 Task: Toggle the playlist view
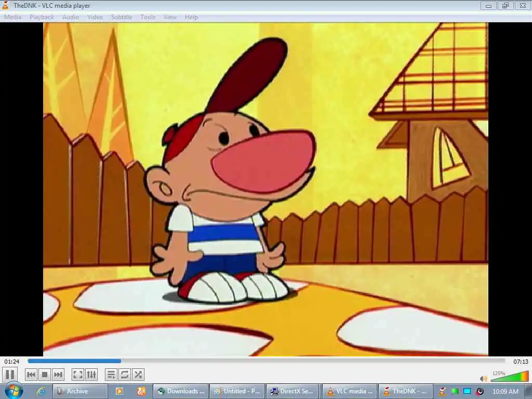[111, 375]
